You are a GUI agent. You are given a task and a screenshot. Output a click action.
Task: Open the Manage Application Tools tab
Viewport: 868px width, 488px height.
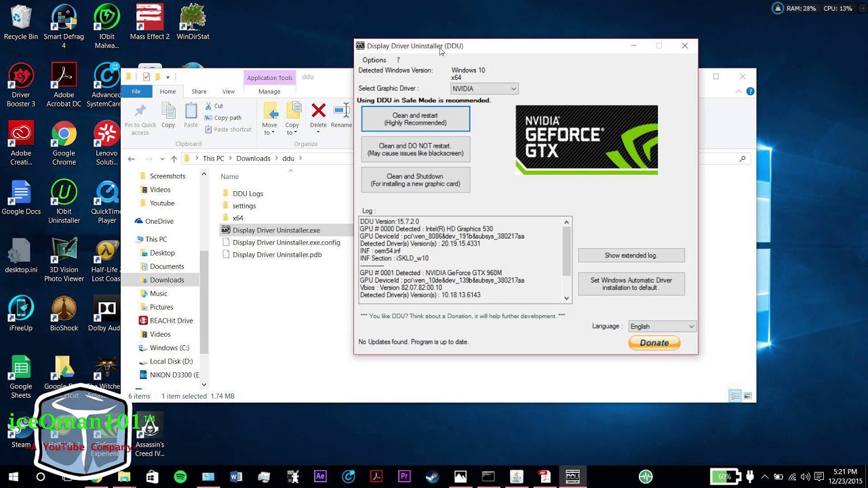(269, 91)
